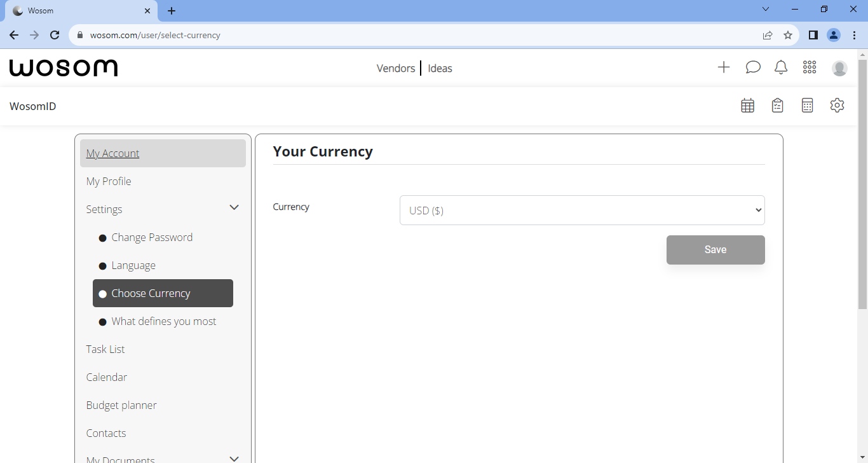Select the What defines you most option
Image resolution: width=868 pixels, height=463 pixels.
coord(164,321)
